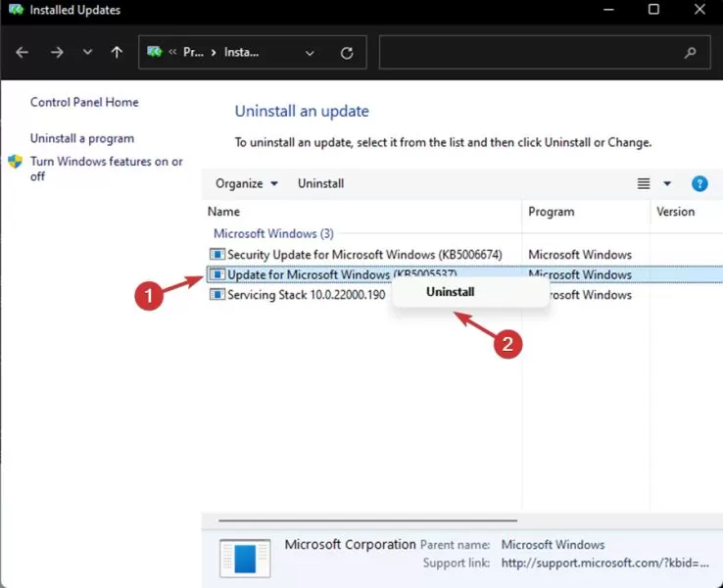Screen dimensions: 723x588
Task: Open recent locations chevron dropdown
Action: click(87, 52)
